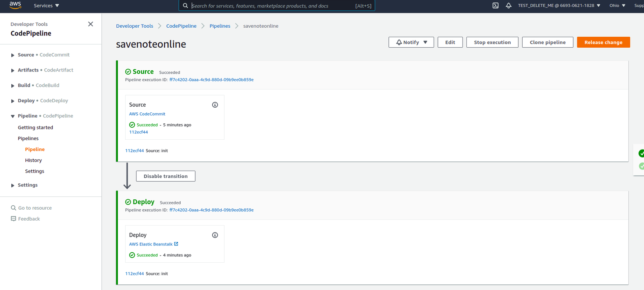Click the savenoteonline pipeline title
Viewport: 644px width, 290px height.
[151, 44]
